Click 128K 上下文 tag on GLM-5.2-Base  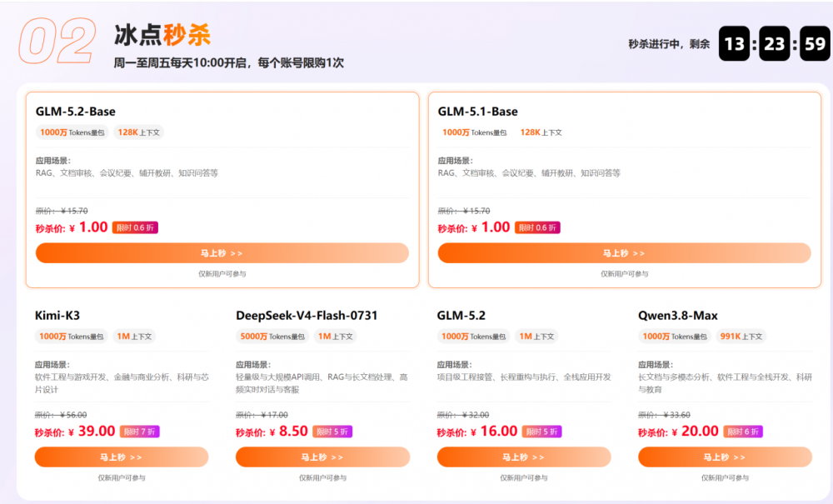pos(138,132)
